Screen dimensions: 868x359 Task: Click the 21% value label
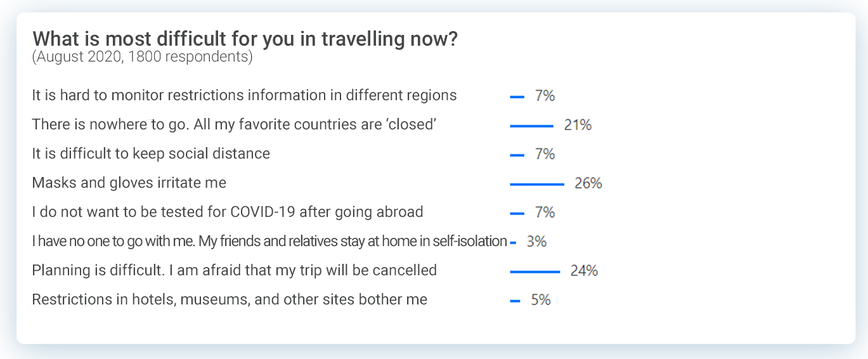[578, 126]
